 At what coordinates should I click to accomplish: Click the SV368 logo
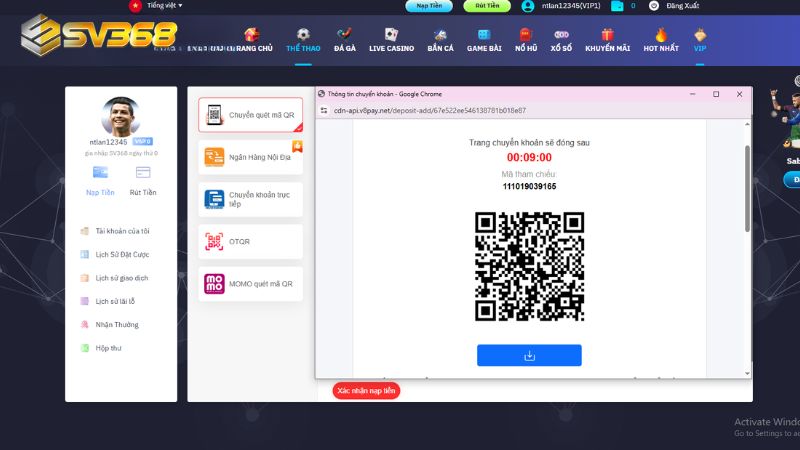point(98,37)
